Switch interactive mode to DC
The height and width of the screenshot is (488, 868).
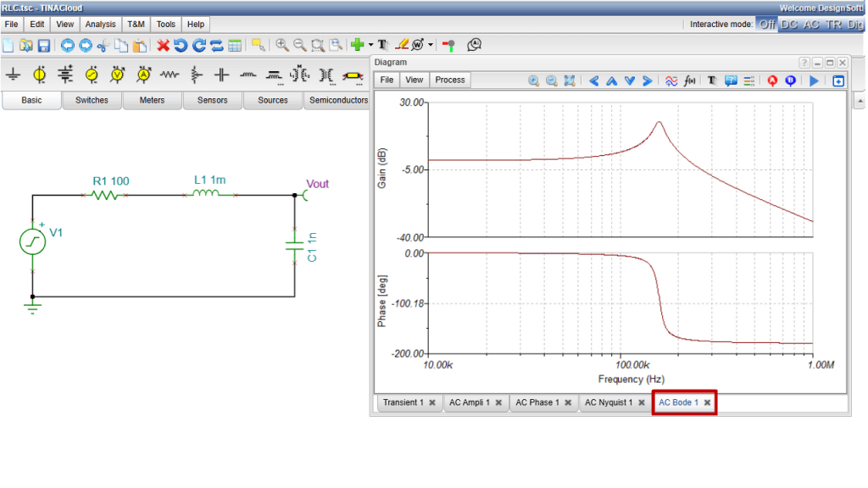(x=789, y=25)
